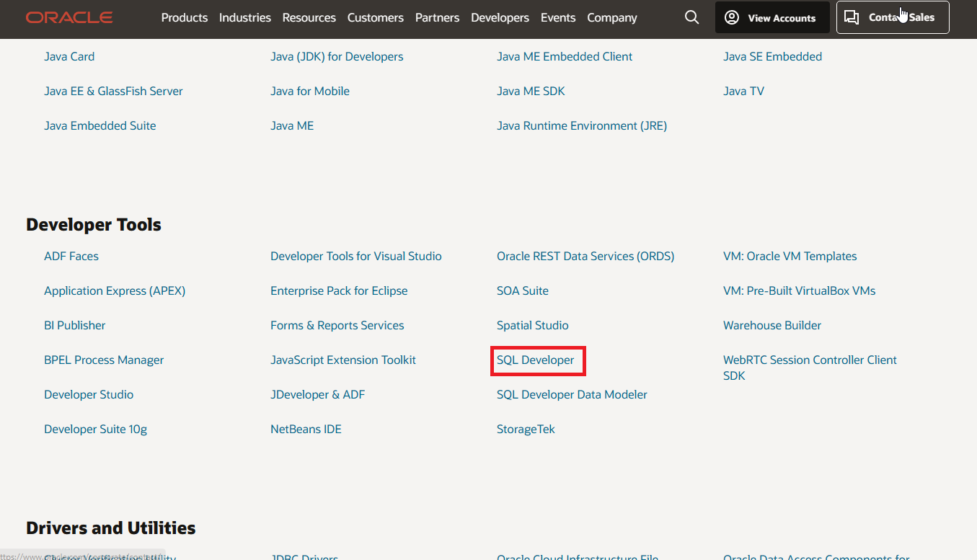
Task: Open the Spatial Studio link
Action: (x=533, y=325)
